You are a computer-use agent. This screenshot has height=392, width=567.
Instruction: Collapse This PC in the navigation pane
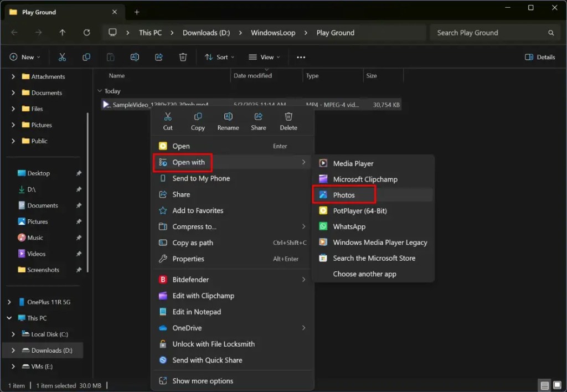pyautogui.click(x=9, y=318)
